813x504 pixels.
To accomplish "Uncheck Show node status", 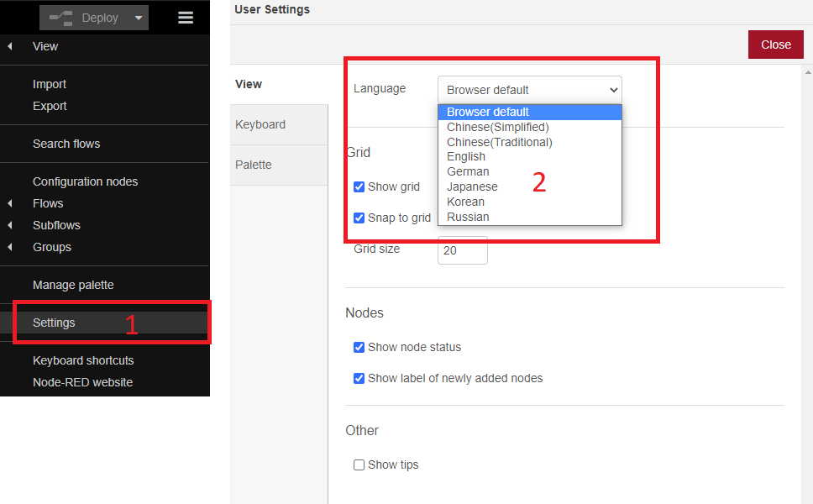I will (359, 347).
